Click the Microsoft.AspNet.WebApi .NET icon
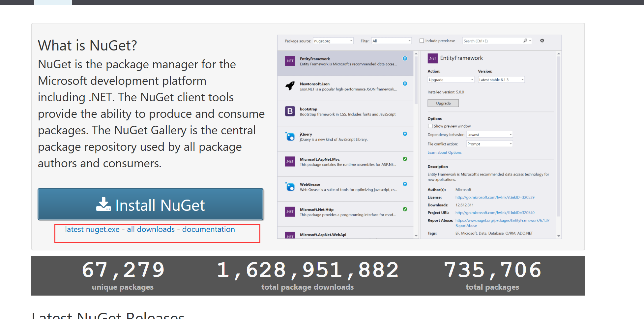The width and height of the screenshot is (644, 319). [290, 235]
